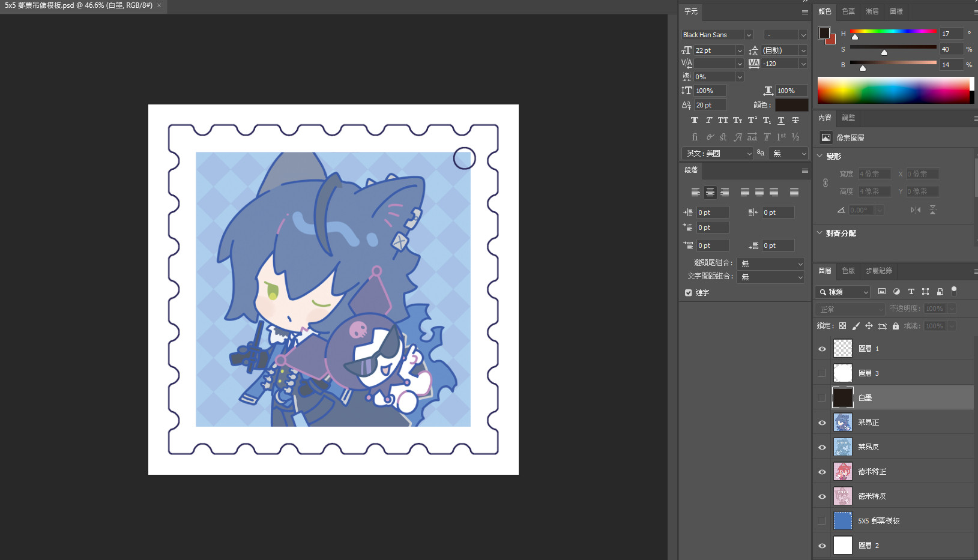Justify all lines of paragraph

(794, 193)
